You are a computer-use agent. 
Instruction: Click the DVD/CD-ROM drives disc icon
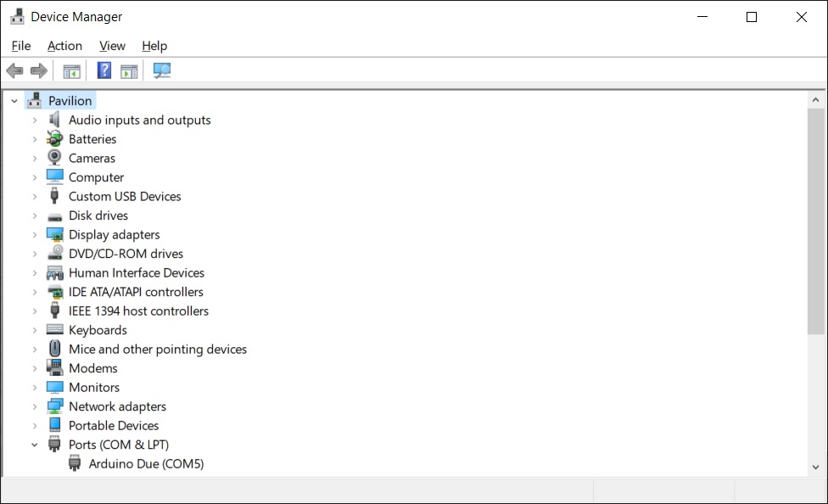click(x=55, y=254)
